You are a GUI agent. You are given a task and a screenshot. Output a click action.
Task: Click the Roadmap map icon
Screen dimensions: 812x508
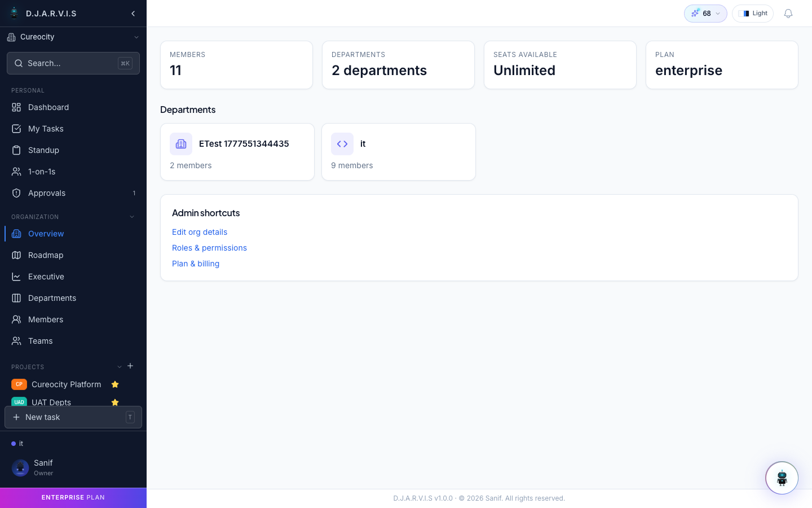pyautogui.click(x=16, y=255)
